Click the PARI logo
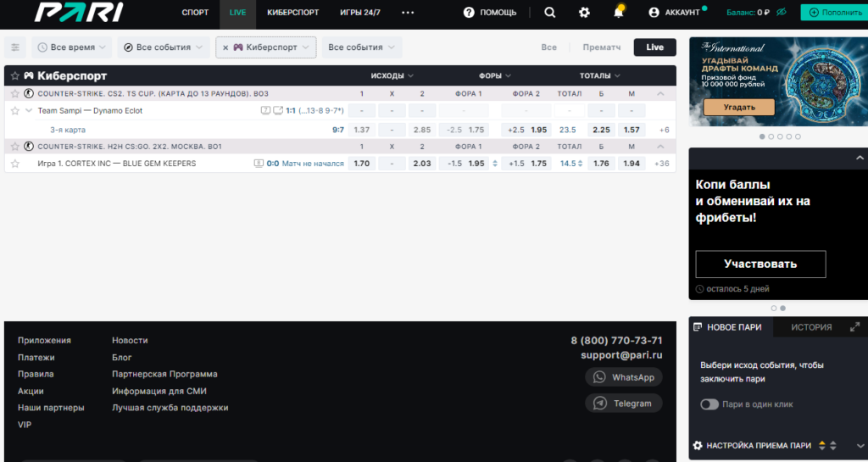This screenshot has height=462, width=868. pyautogui.click(x=79, y=12)
